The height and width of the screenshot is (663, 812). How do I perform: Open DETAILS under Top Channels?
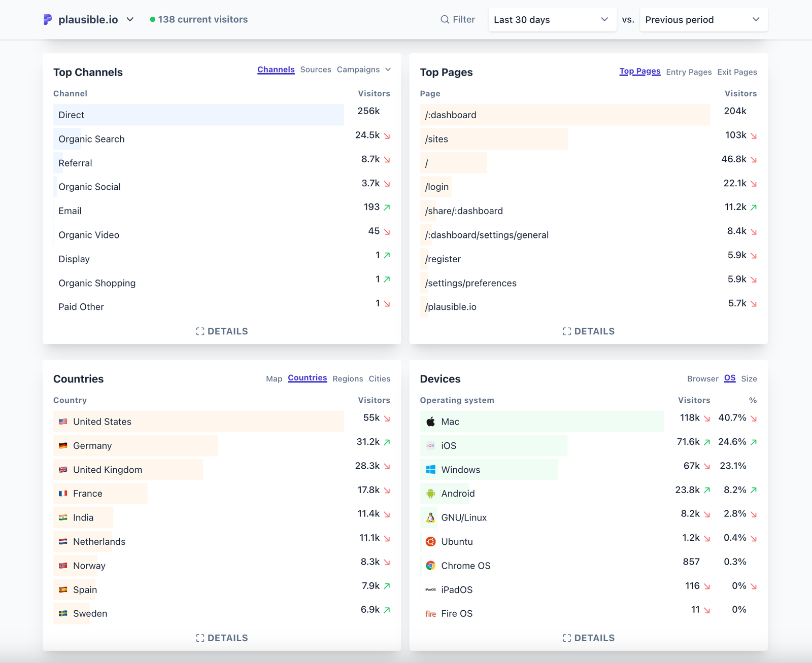tap(222, 331)
